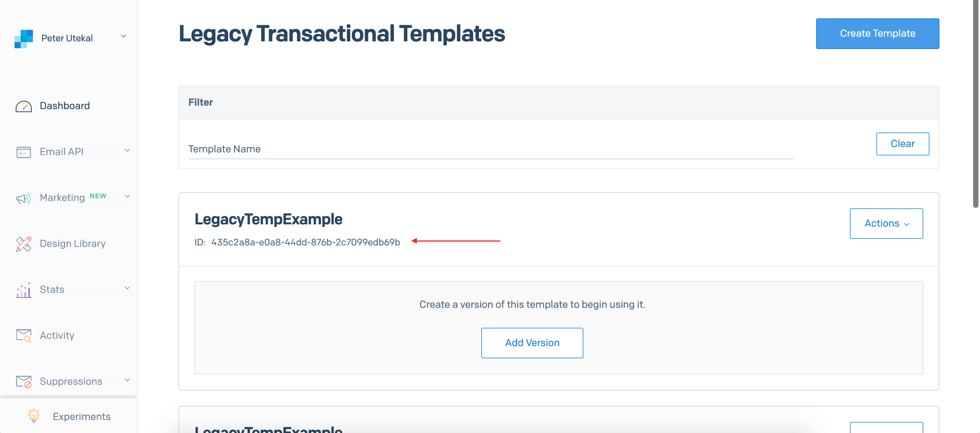
Task: Open the Actions dropdown for LegacyTempExample
Action: coord(886,224)
